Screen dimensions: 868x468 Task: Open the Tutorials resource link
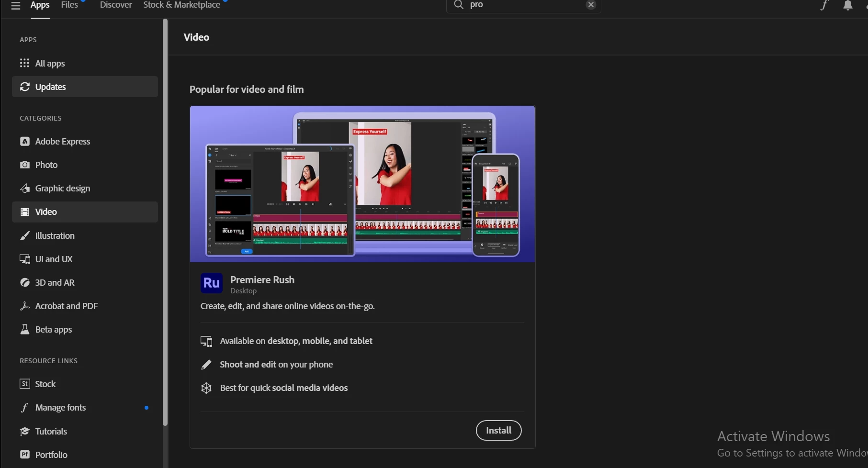85,431
